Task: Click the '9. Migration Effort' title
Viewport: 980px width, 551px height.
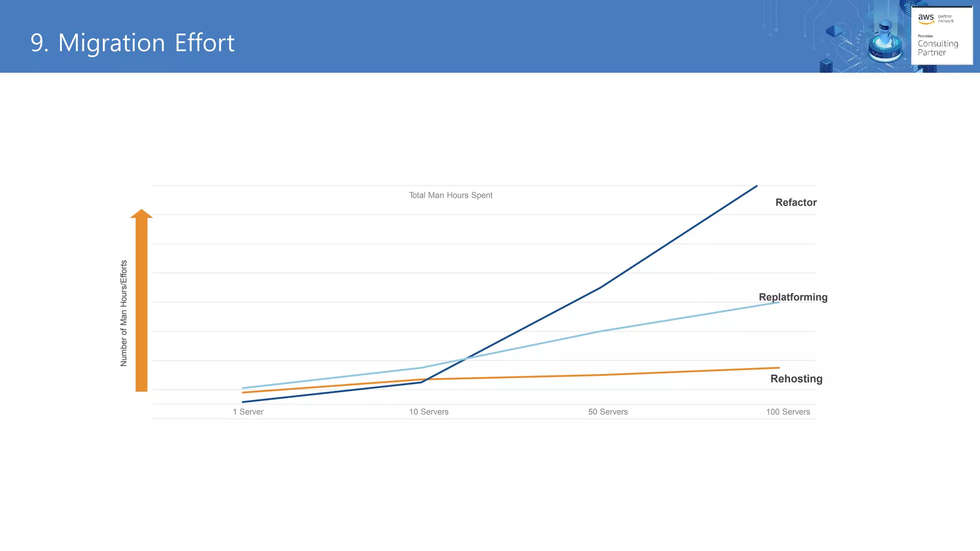Action: point(133,43)
